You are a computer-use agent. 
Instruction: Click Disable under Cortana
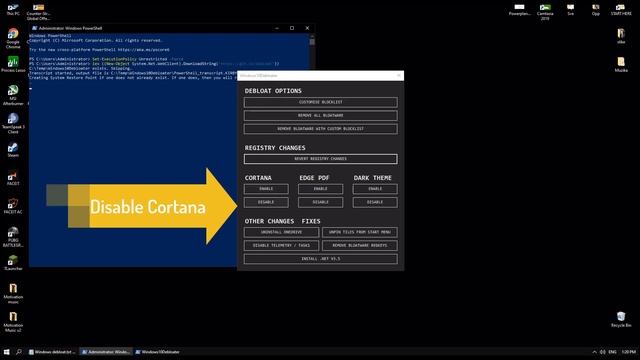(266, 202)
